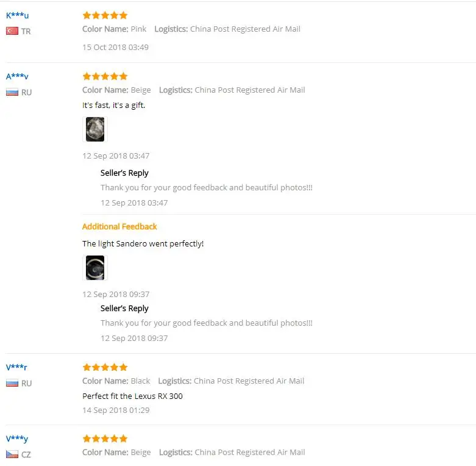Viewport: 476px width, 466px height.
Task: Click the 'The light Sandero went perfectly!' text
Action: click(143, 243)
